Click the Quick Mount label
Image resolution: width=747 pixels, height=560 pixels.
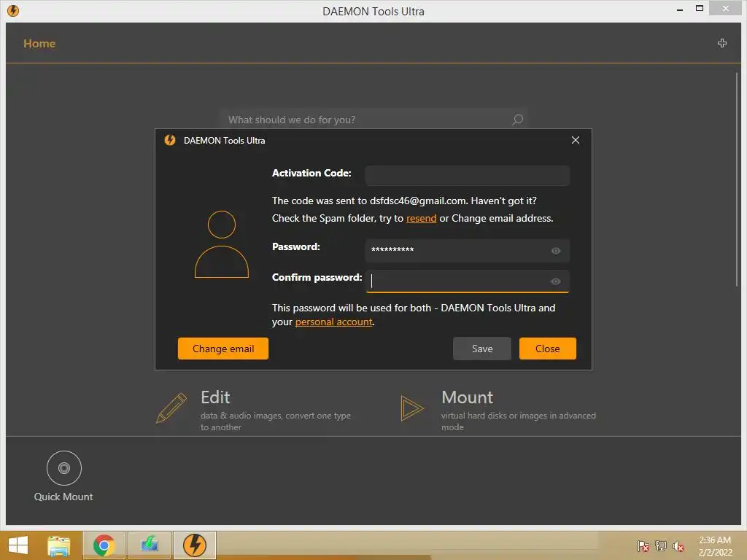tap(63, 497)
